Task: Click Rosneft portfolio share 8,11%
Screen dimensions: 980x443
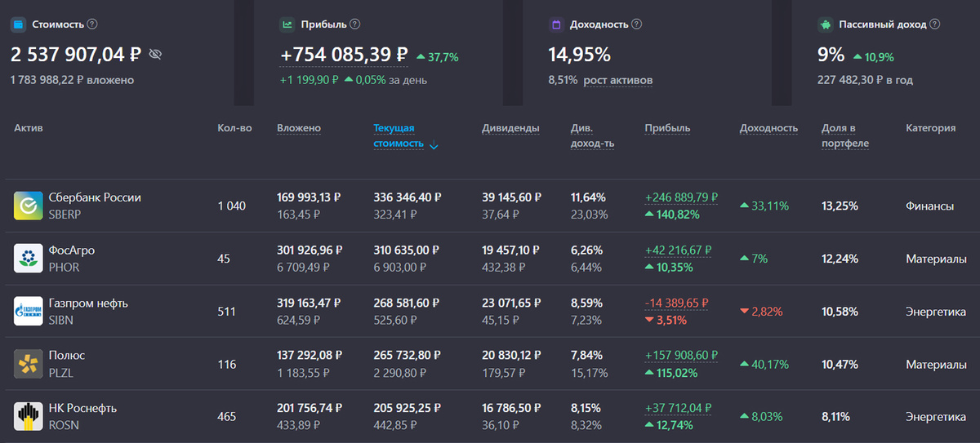Action: [835, 416]
